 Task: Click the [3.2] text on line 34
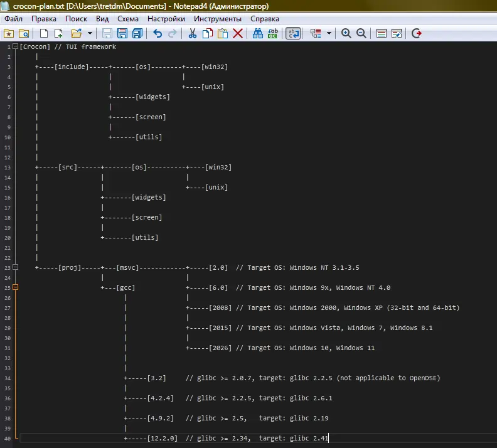[157, 378]
